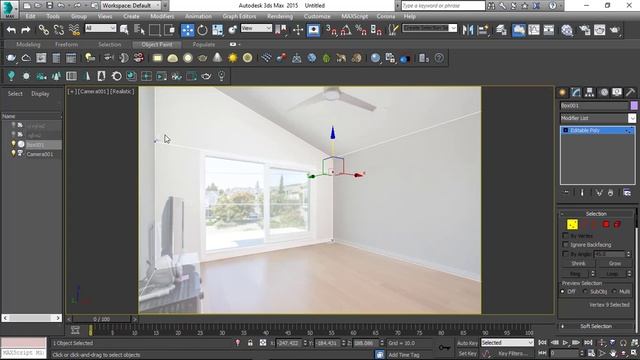Open the Rendering menu
This screenshot has width=640, height=360.
[x=280, y=16]
